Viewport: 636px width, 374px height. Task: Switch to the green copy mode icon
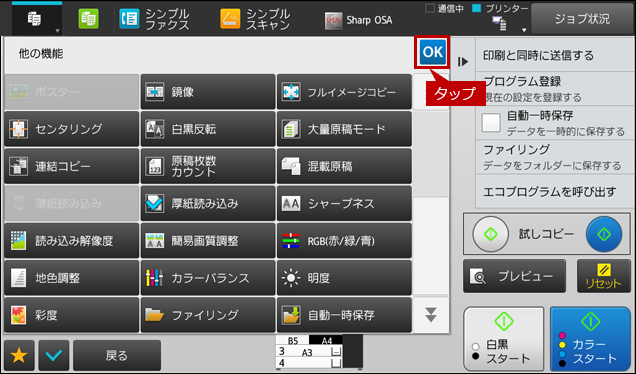pyautogui.click(x=88, y=19)
